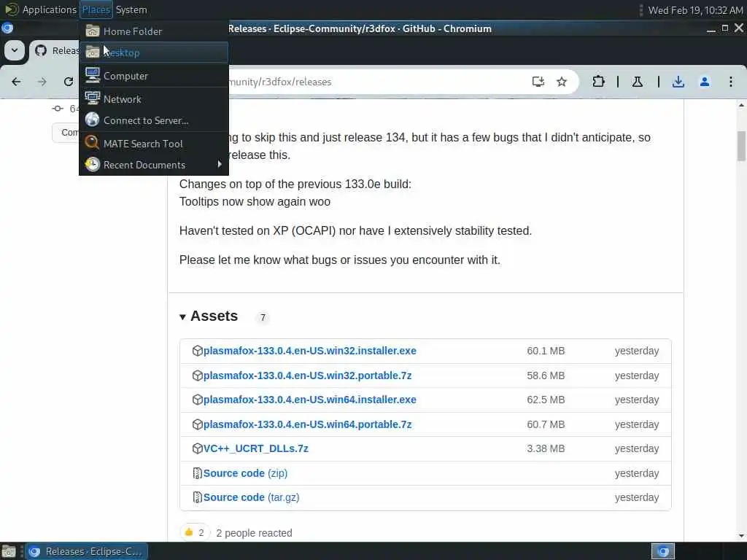The height and width of the screenshot is (560, 747).
Task: Select Connect to Server entry
Action: click(x=153, y=120)
